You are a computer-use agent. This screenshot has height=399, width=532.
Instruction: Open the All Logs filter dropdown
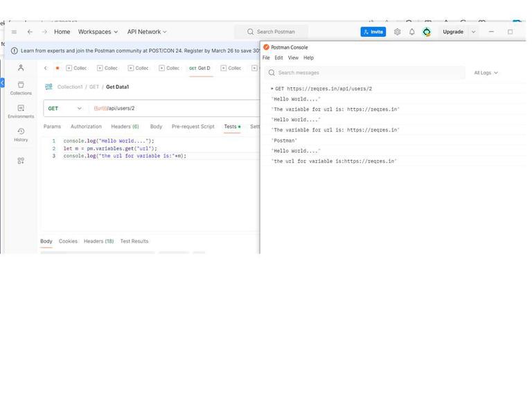click(486, 73)
